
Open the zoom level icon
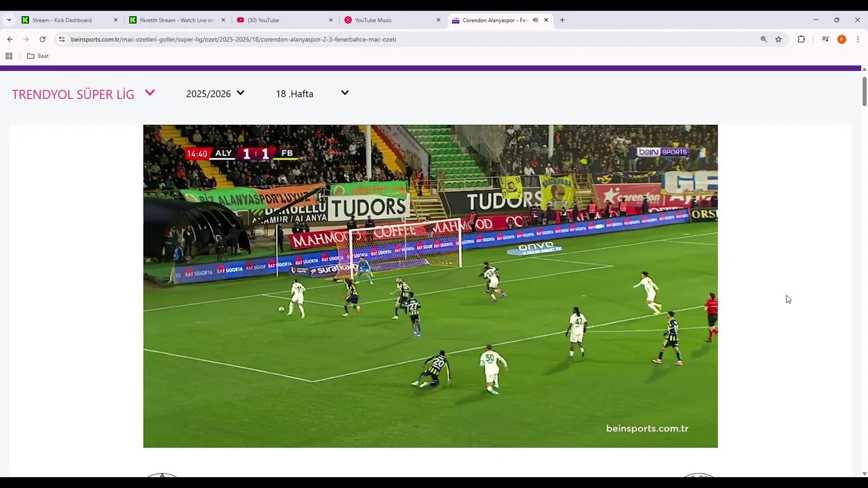(764, 39)
